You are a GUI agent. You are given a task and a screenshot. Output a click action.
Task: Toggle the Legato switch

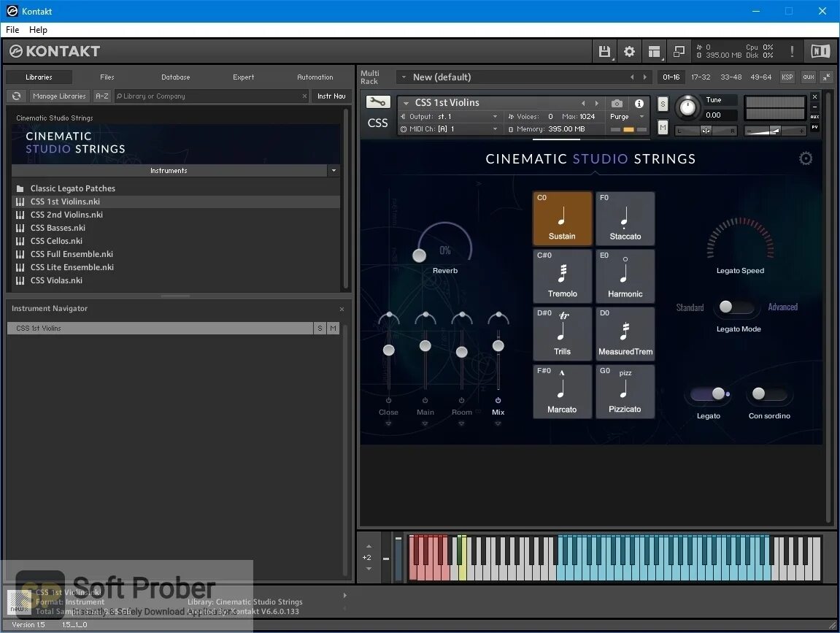coord(709,394)
